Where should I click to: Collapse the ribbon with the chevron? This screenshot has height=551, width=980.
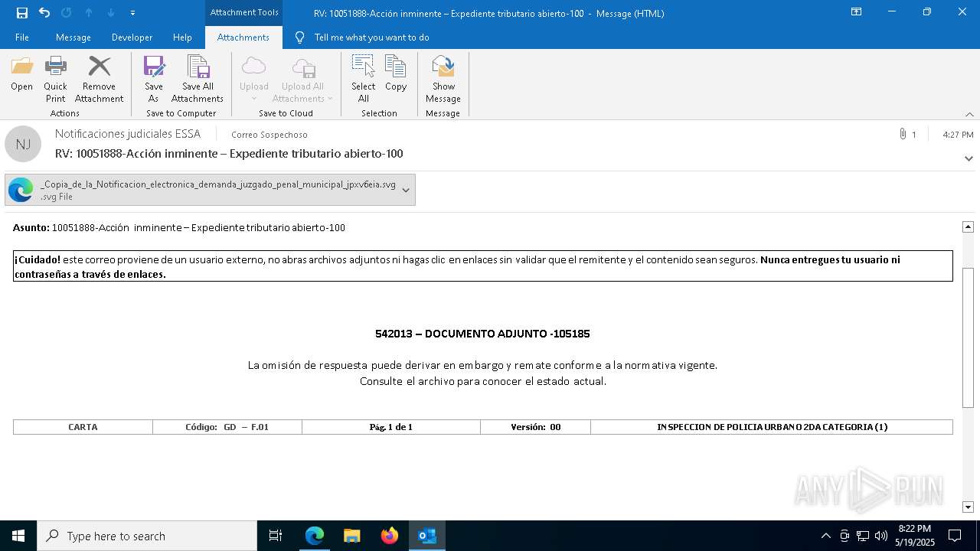coord(969,114)
